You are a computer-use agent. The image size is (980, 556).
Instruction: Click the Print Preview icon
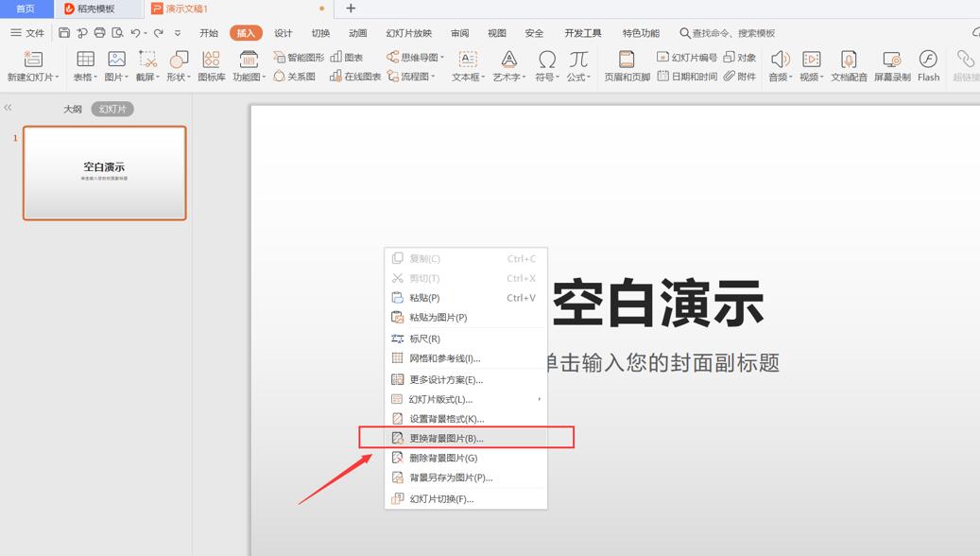coord(117,32)
